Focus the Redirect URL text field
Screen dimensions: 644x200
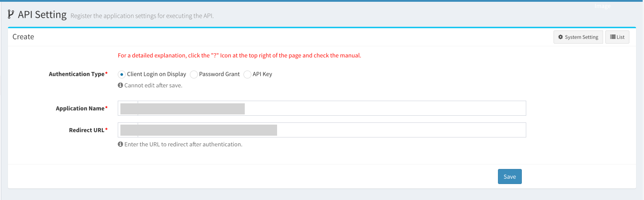point(322,130)
